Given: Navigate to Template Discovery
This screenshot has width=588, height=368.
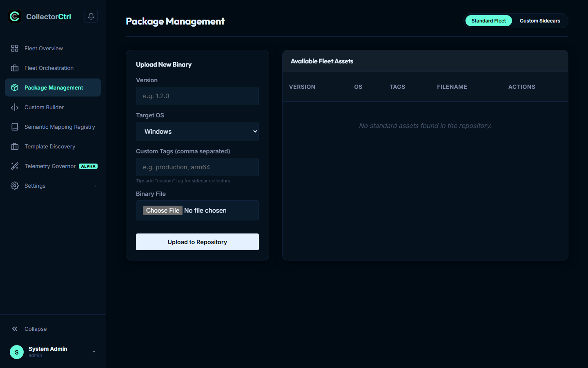Looking at the screenshot, I should click(x=53, y=146).
